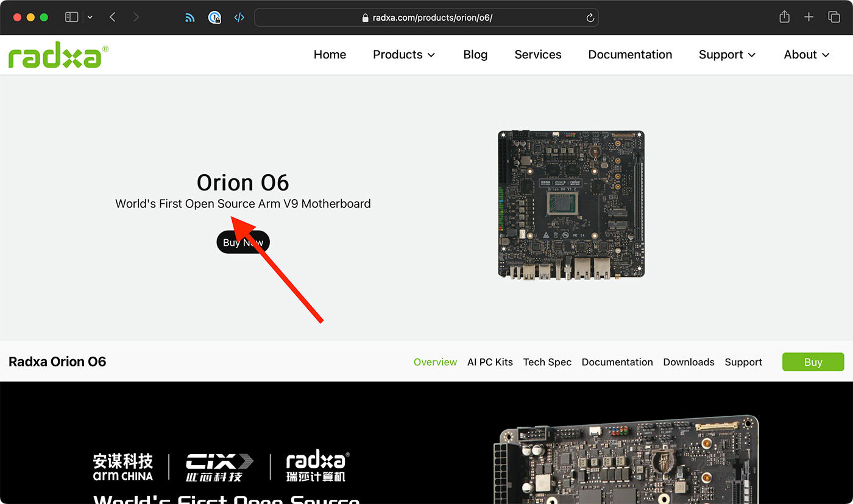Switch to the Tech Spec tab
The image size is (853, 504).
pyautogui.click(x=547, y=362)
